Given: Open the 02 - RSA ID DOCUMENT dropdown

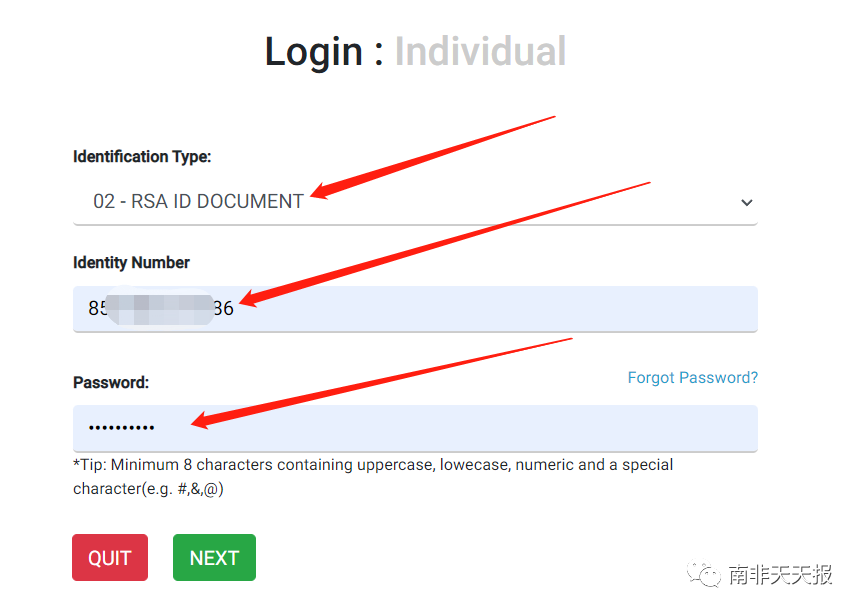Looking at the screenshot, I should click(415, 202).
